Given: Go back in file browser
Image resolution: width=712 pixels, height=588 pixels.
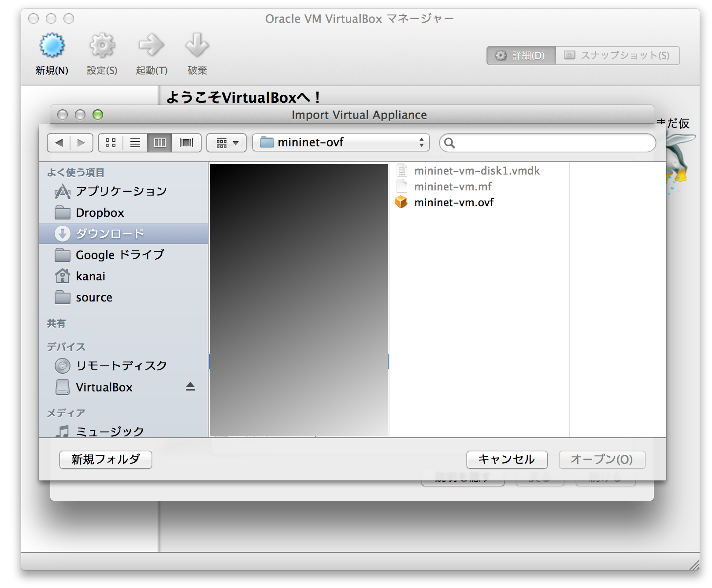Looking at the screenshot, I should click(59, 143).
